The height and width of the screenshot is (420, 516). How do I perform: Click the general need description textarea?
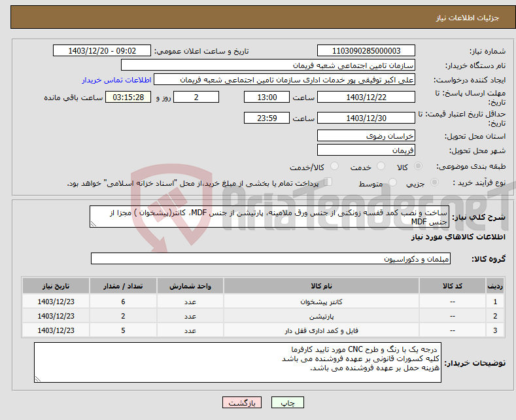pos(269,217)
